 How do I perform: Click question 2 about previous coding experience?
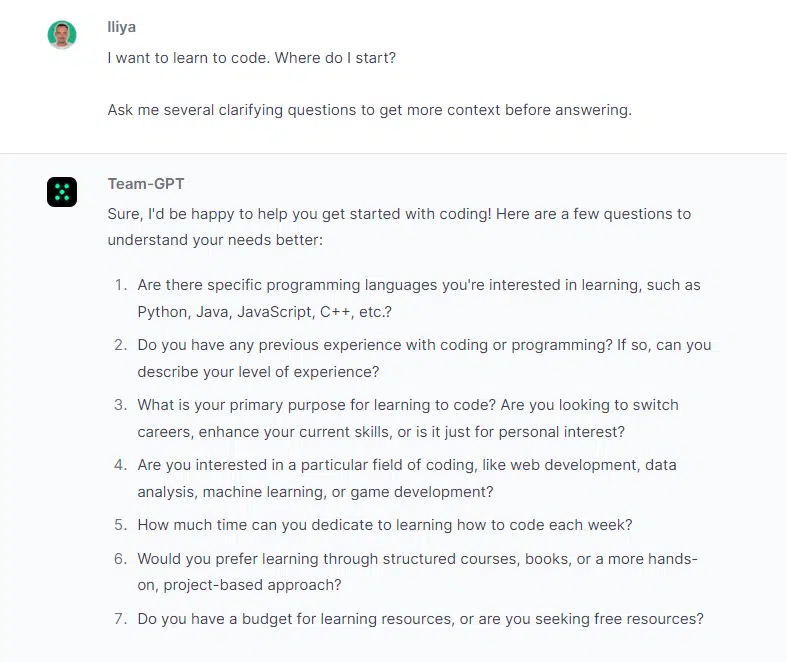(x=424, y=358)
